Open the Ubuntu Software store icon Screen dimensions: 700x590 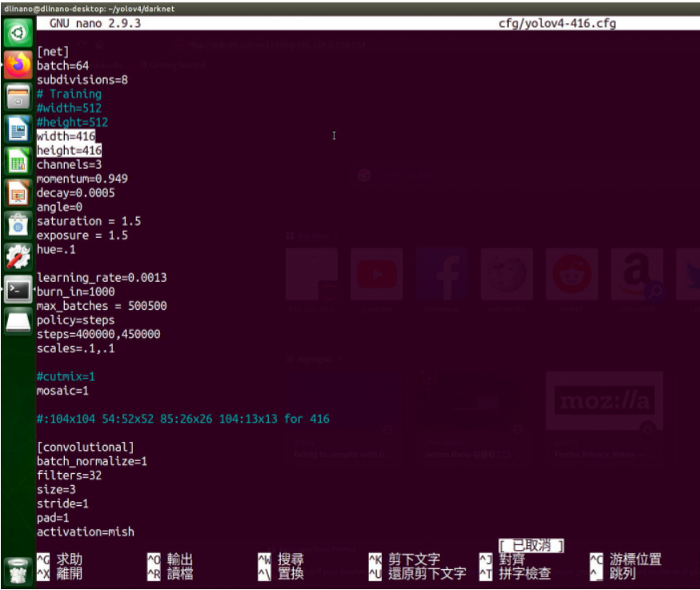coord(18,225)
